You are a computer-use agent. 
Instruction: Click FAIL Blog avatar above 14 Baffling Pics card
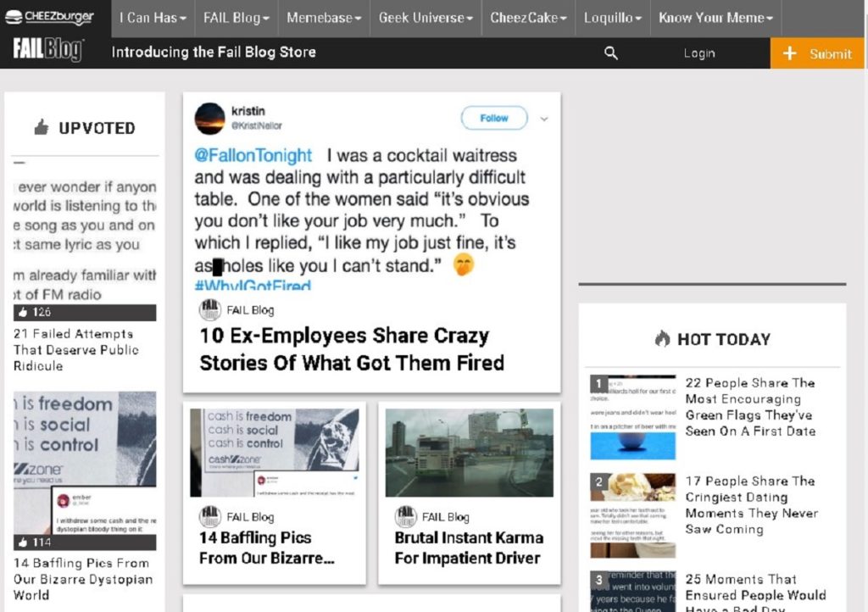point(209,516)
